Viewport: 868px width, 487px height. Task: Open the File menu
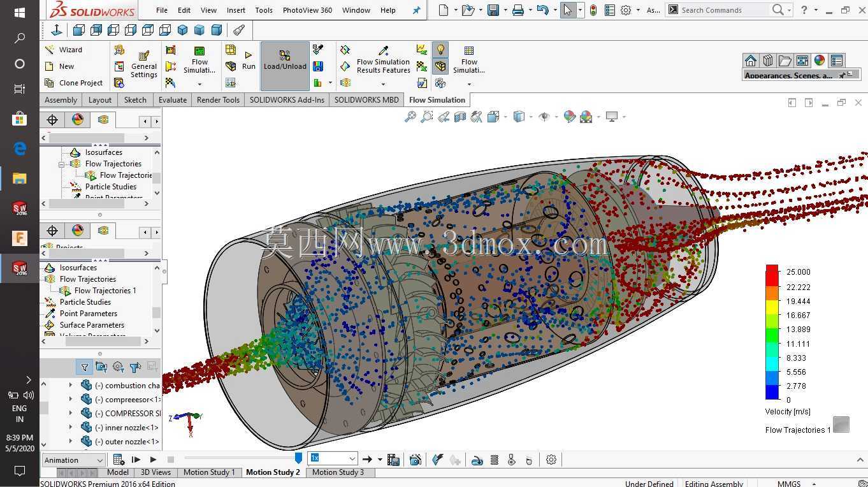pos(162,10)
